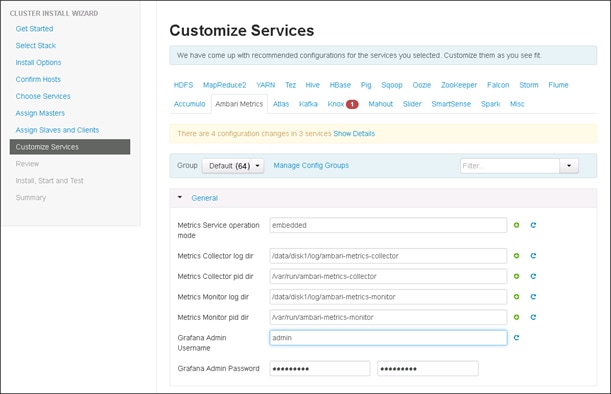
Task: Go to Assign Masters wizard step
Action: pyautogui.click(x=40, y=113)
